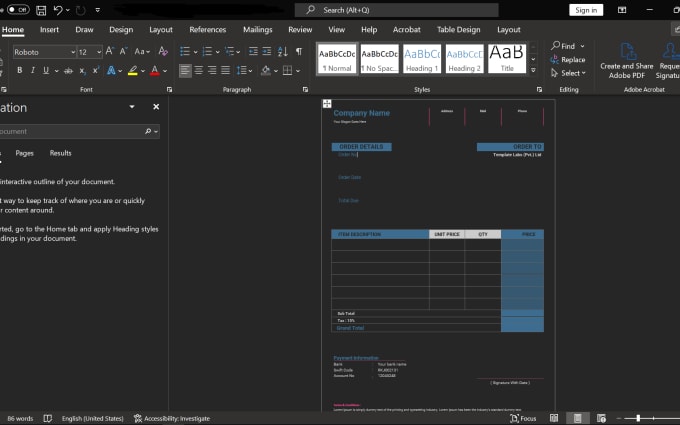Apply the yellow text highlight color
680x425 pixels.
pyautogui.click(x=133, y=70)
